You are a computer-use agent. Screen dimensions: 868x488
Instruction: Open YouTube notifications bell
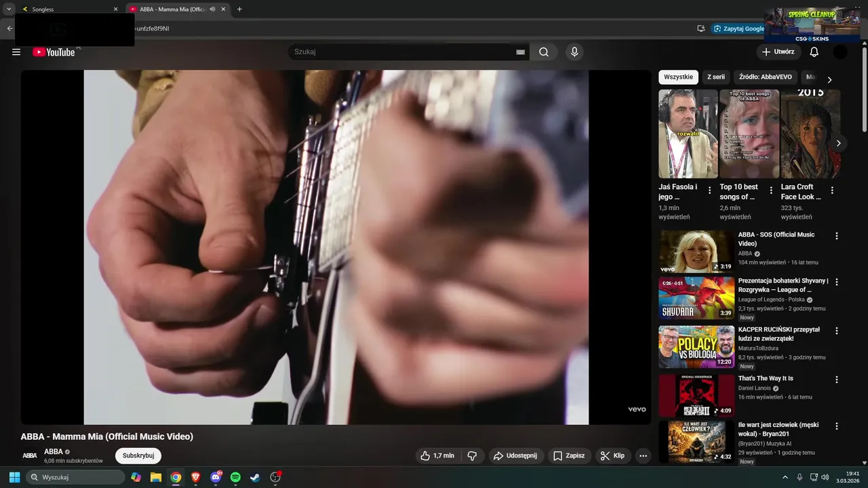coord(814,52)
